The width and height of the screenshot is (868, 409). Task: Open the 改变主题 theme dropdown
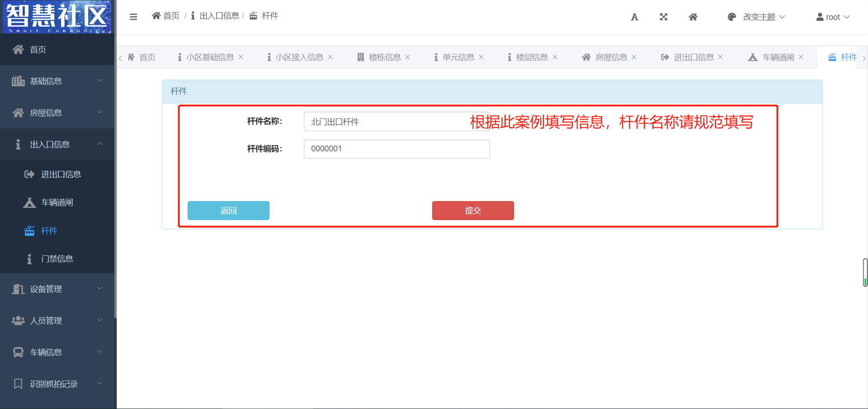coord(757,17)
